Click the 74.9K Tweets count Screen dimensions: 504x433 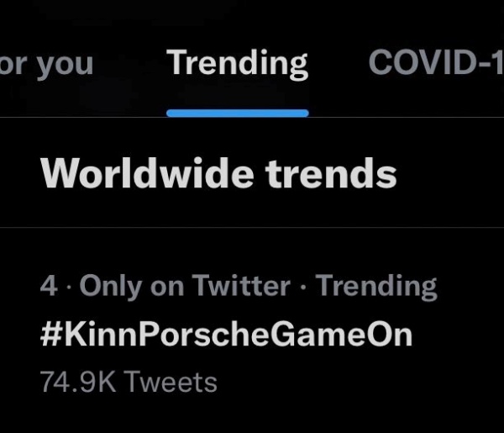(x=129, y=383)
